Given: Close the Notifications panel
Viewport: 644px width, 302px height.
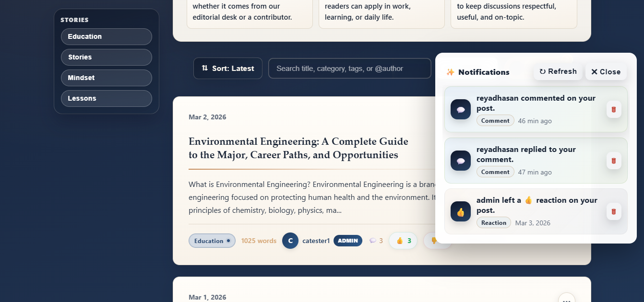Looking at the screenshot, I should (606, 72).
